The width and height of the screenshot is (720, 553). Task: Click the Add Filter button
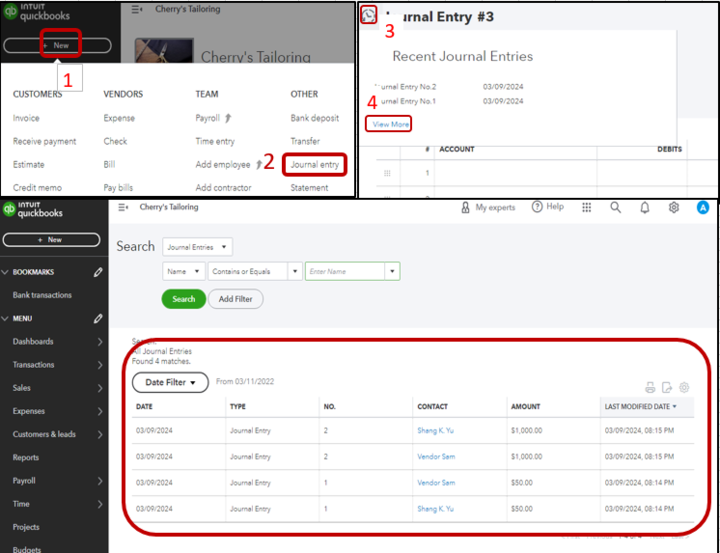236,299
